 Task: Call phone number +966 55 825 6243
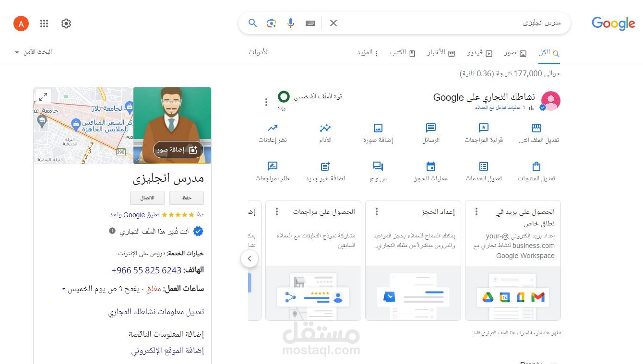(x=146, y=270)
